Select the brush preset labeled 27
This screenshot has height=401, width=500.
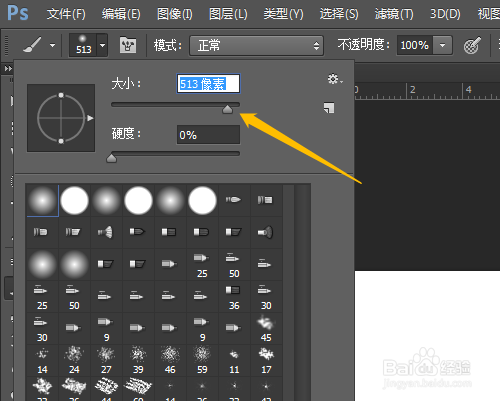(106, 361)
